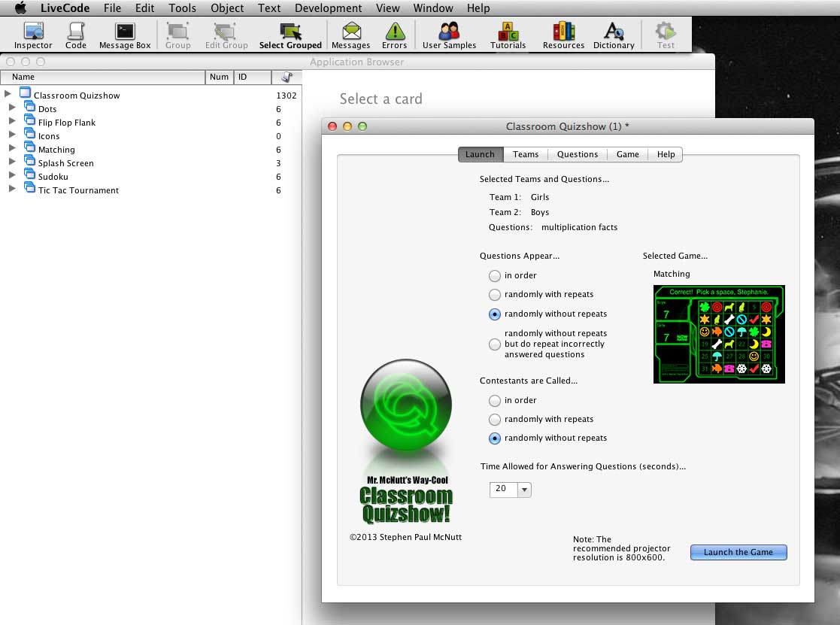Expand the Sudoku stack disclosure triangle

(x=12, y=176)
